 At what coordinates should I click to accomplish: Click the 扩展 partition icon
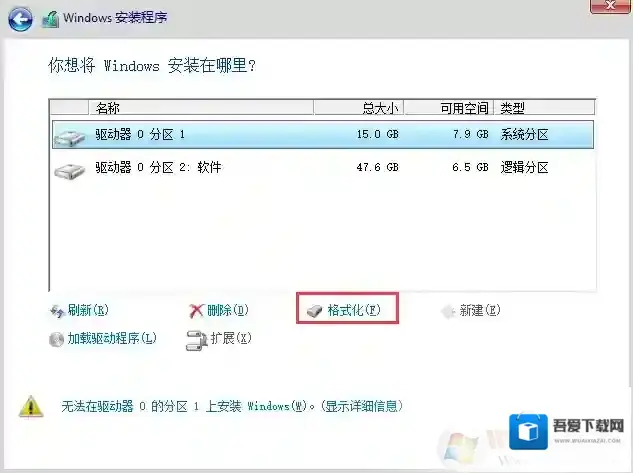[196, 340]
